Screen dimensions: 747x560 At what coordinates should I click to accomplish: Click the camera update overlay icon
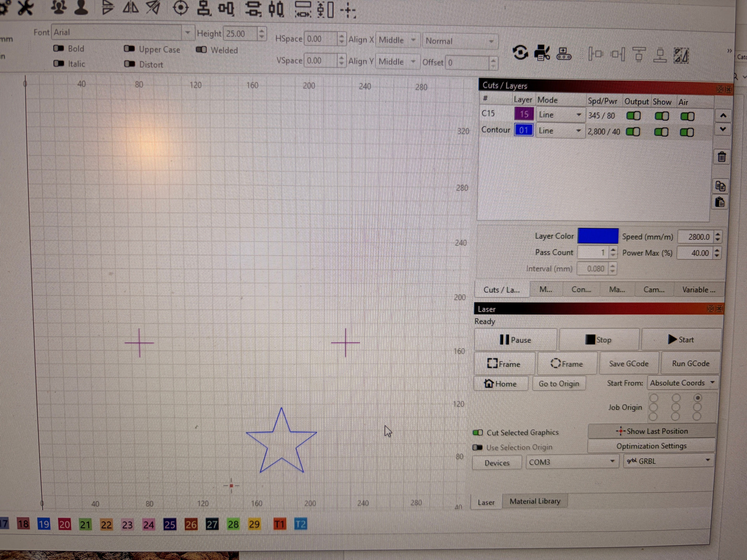pyautogui.click(x=521, y=53)
